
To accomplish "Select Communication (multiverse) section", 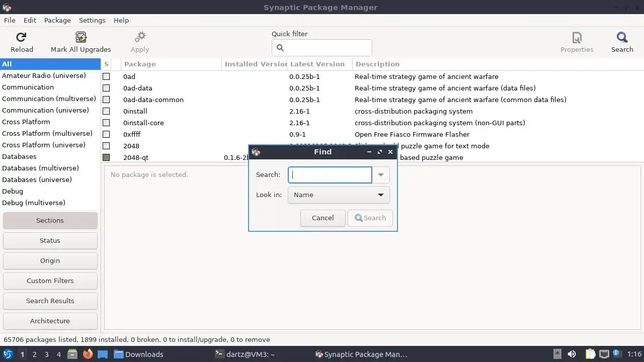I will pyautogui.click(x=50, y=99).
